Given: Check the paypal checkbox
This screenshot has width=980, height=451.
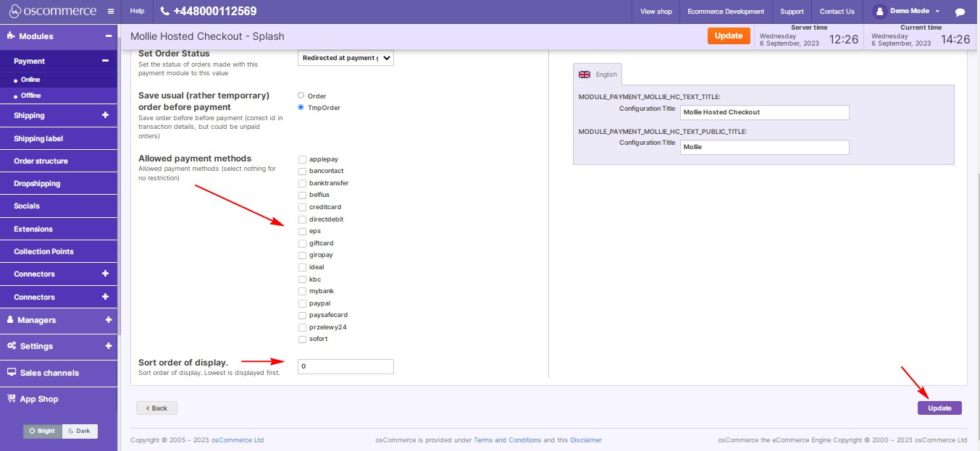Looking at the screenshot, I should [x=302, y=303].
